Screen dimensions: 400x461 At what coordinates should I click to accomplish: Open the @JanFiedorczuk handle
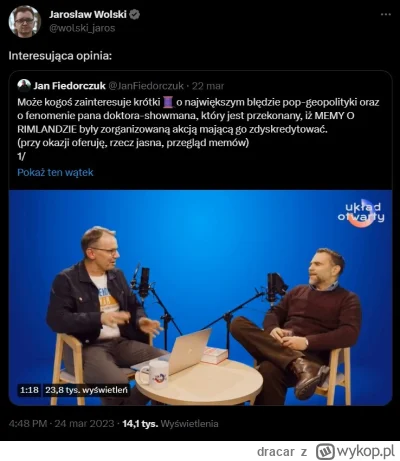pos(146,86)
